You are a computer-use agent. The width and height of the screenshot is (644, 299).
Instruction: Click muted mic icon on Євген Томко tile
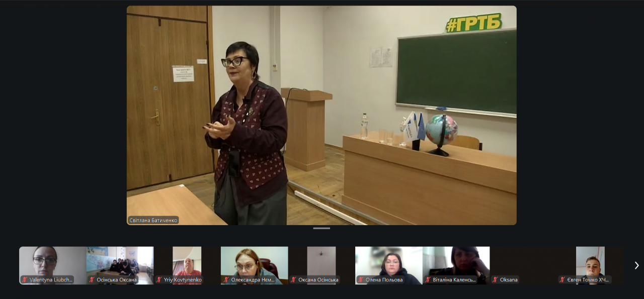pyautogui.click(x=562, y=280)
